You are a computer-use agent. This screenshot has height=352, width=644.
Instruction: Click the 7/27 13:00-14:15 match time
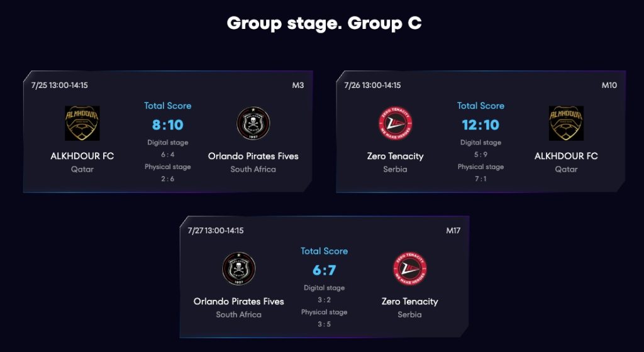coord(216,231)
